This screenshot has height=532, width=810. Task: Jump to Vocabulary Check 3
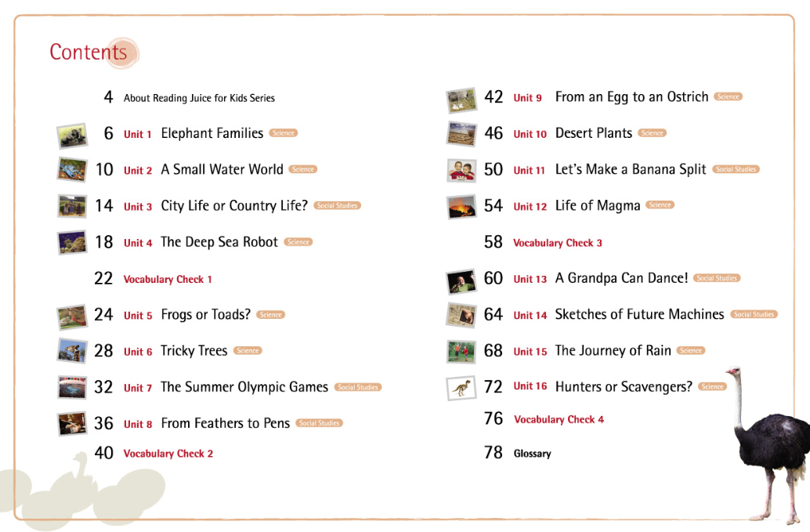point(558,243)
